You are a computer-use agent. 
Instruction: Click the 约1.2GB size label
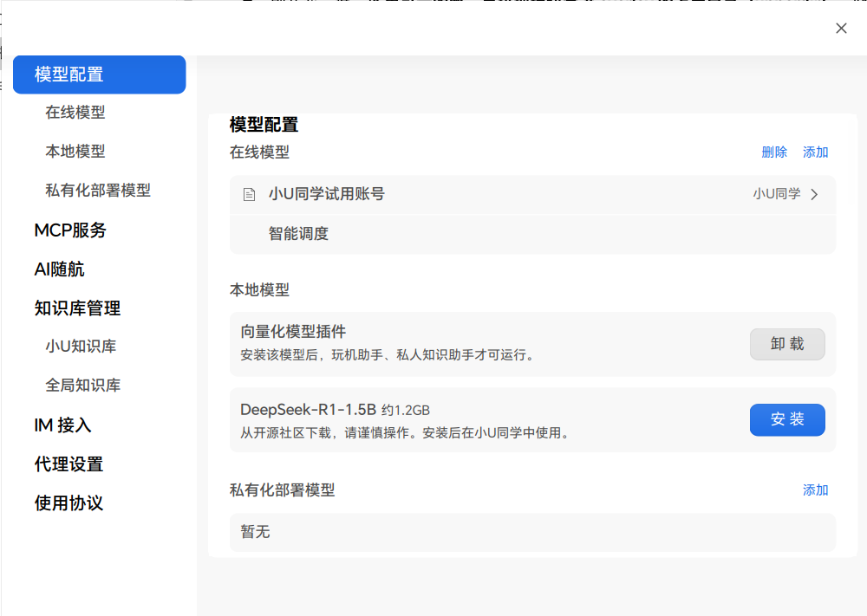pos(406,411)
